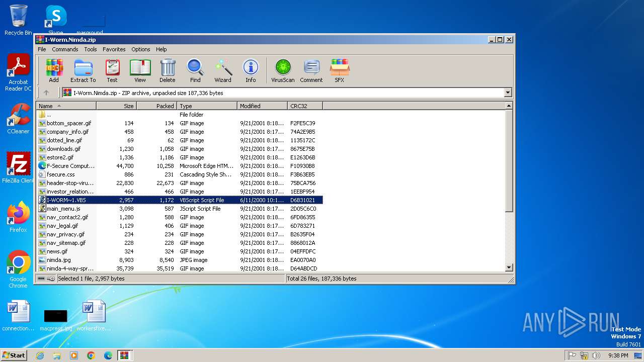The image size is (644, 362).
Task: Run VirusScan on the archive
Action: tap(283, 70)
